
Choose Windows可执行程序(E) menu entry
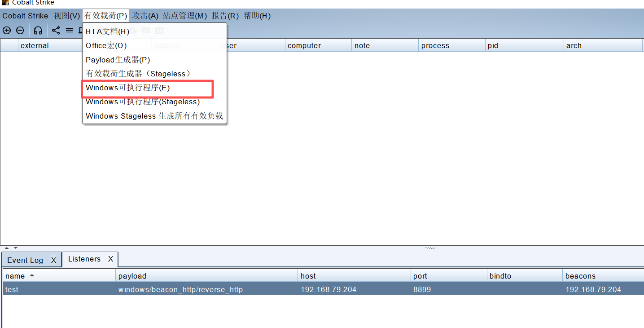click(x=154, y=88)
